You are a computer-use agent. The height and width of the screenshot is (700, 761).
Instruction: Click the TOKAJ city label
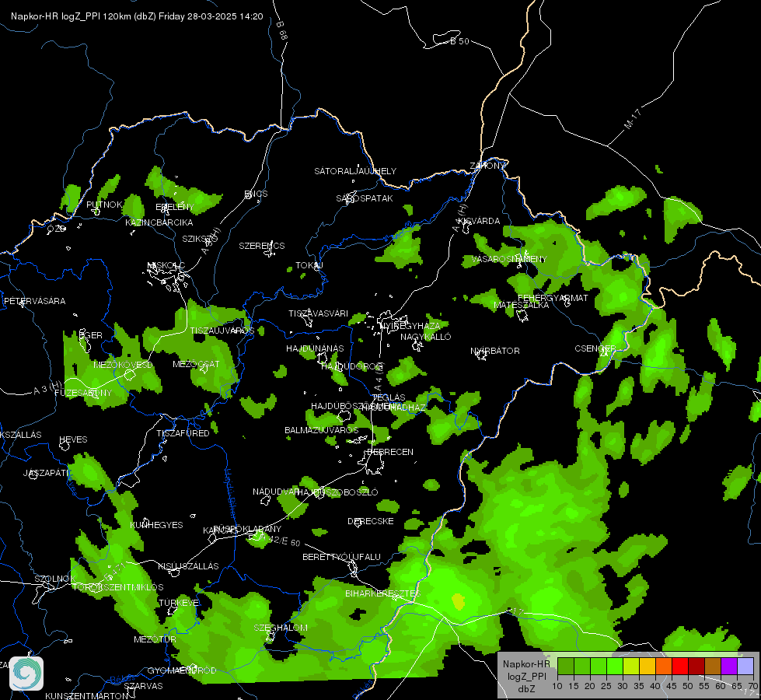coord(309,265)
